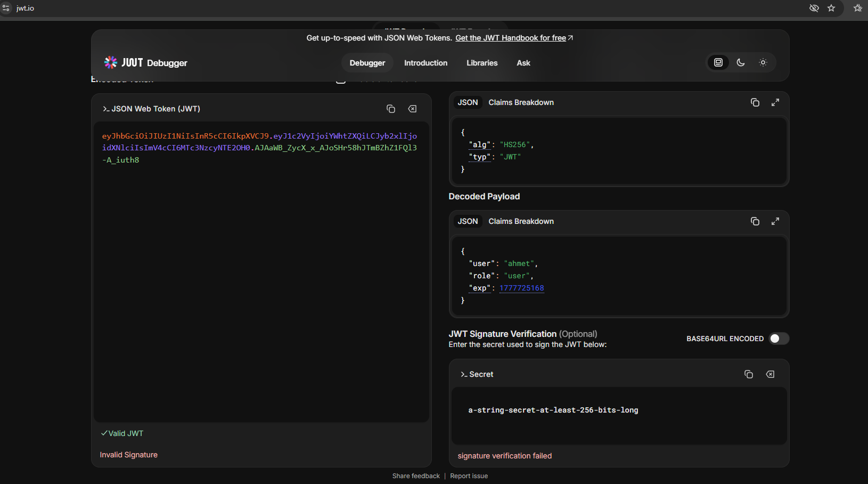The image size is (868, 484).
Task: Expand the decoded payload panel to fullscreen
Action: click(x=775, y=221)
